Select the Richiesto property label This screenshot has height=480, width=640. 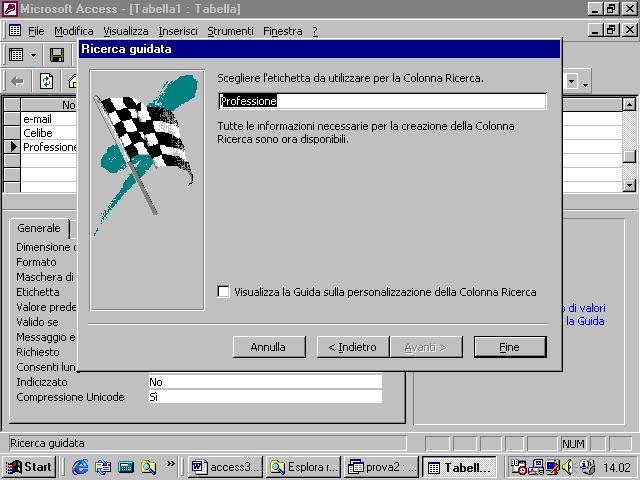38,352
